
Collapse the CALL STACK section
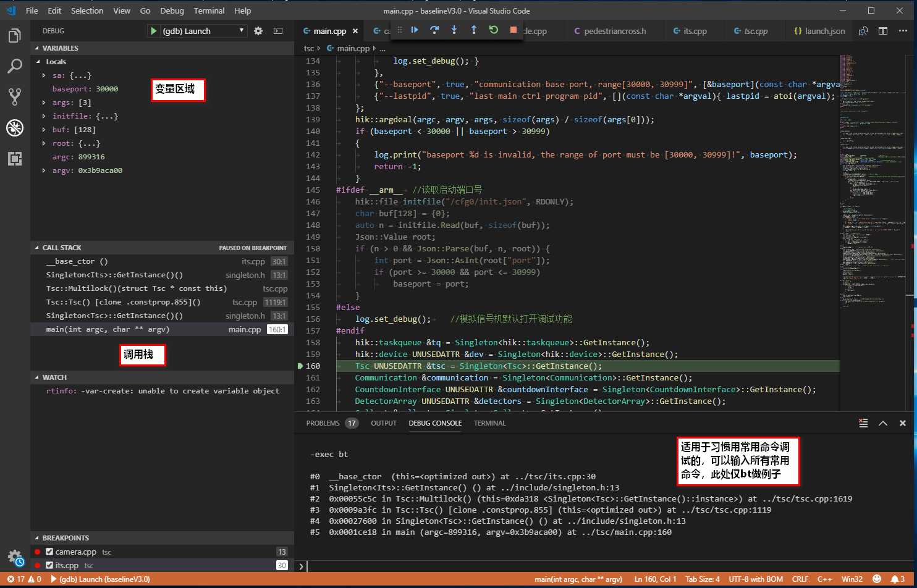coord(36,248)
